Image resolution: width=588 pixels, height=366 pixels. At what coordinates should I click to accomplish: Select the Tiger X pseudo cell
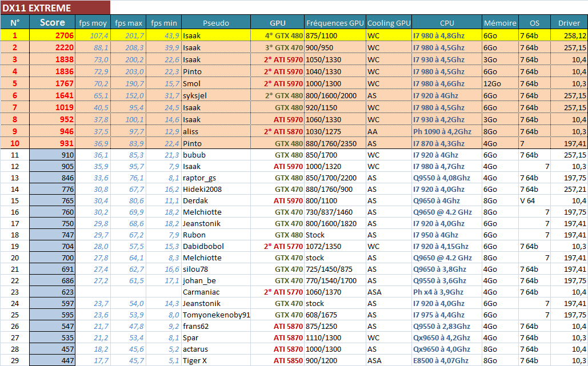[216, 360]
